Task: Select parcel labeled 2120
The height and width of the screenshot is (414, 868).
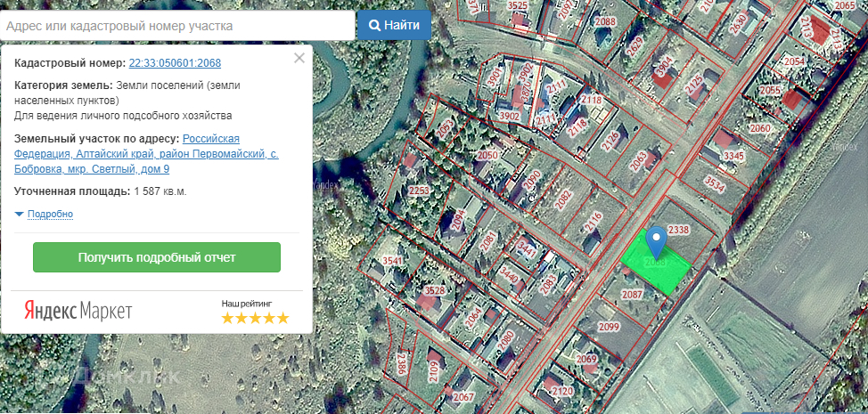Action: coord(562,392)
